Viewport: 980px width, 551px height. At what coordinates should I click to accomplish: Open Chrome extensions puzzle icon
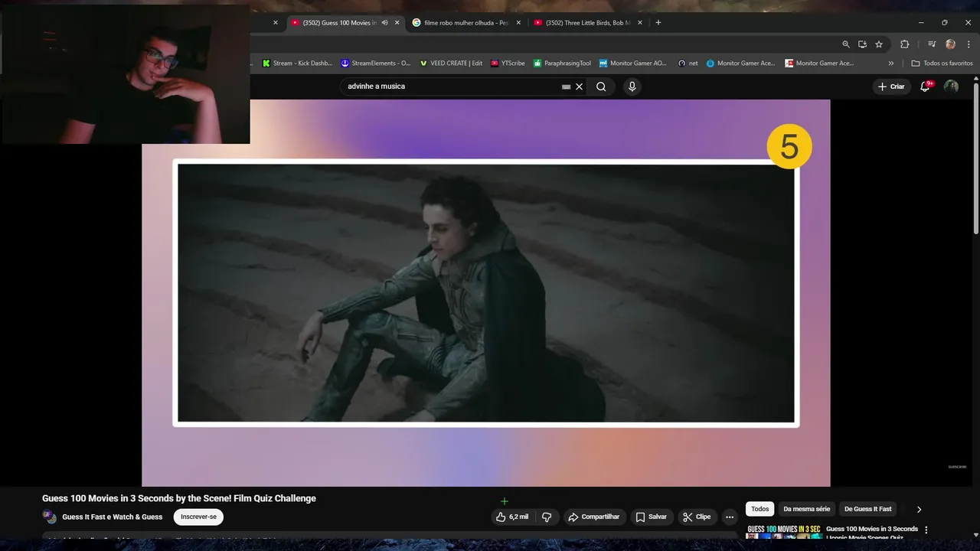point(904,44)
